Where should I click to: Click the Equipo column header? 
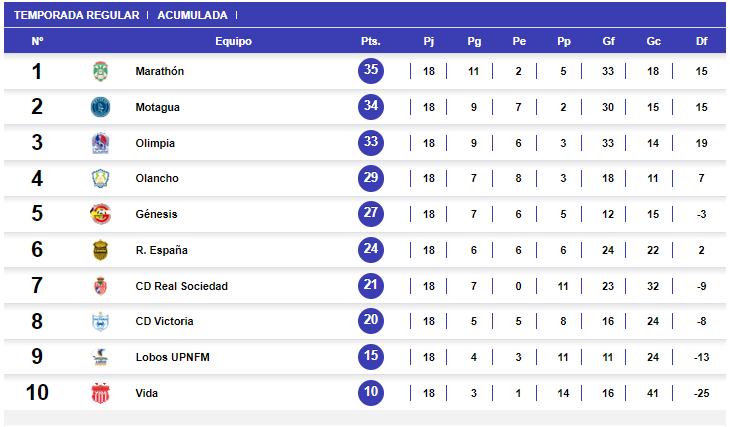(233, 41)
